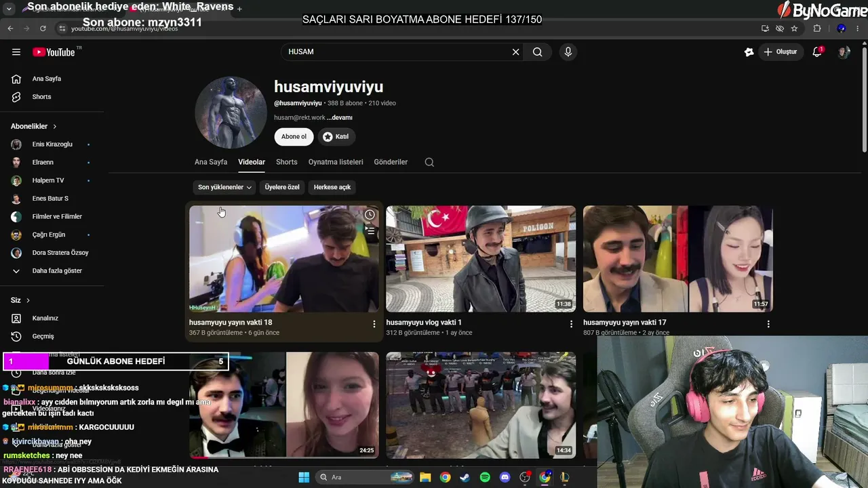Open the Chrome extensions puzzle icon
The image size is (868, 488).
[x=817, y=28]
